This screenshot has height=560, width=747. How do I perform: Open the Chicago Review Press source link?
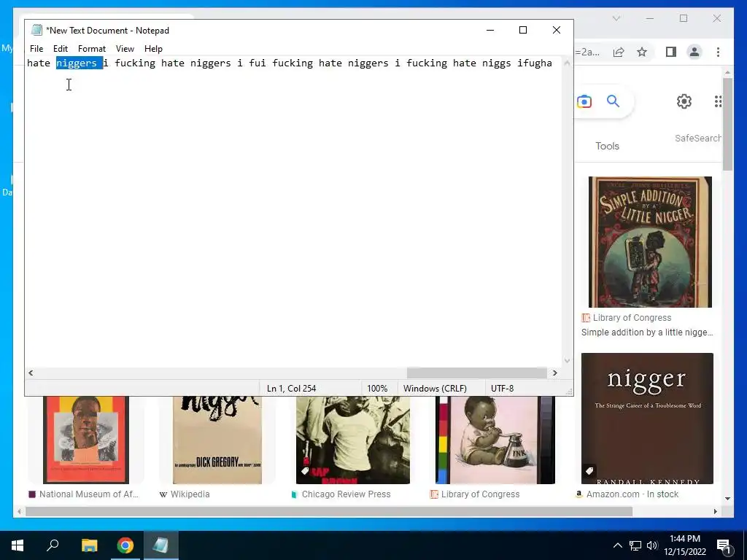341,494
